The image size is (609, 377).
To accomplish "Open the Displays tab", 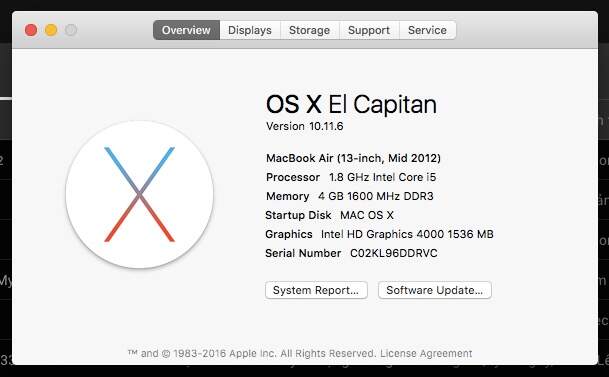I will [250, 30].
